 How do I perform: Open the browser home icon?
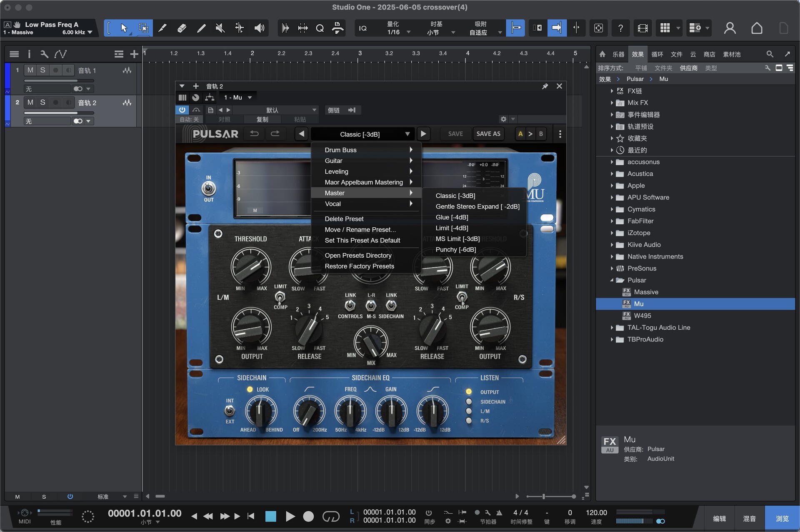(602, 54)
